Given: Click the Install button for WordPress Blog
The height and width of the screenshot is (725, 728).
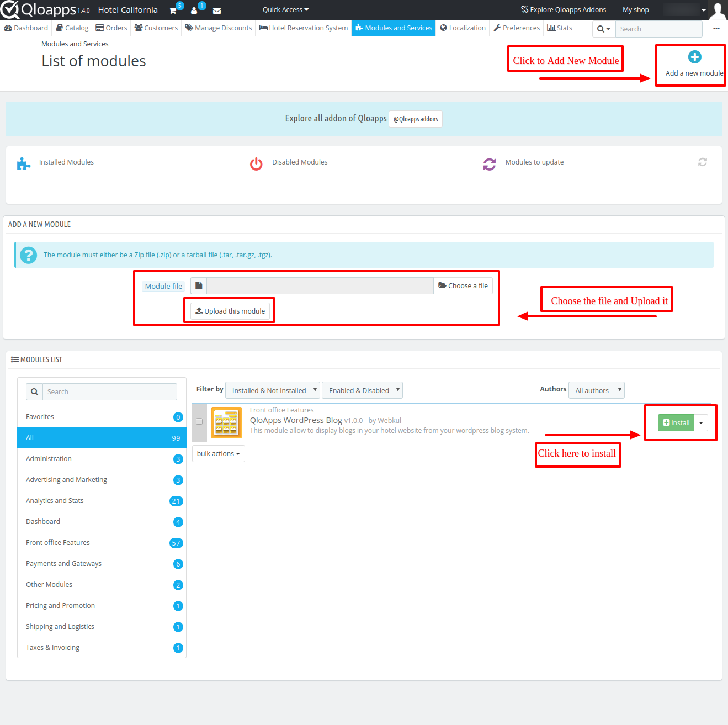Looking at the screenshot, I should [676, 423].
